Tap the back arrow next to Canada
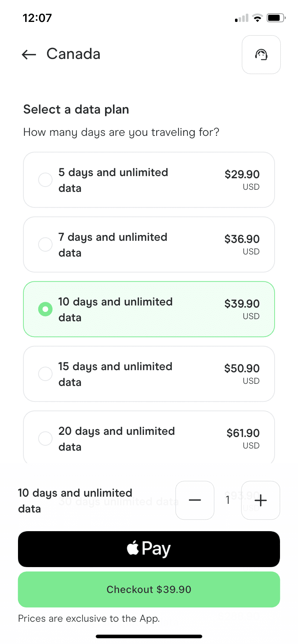The image size is (298, 644). (29, 55)
